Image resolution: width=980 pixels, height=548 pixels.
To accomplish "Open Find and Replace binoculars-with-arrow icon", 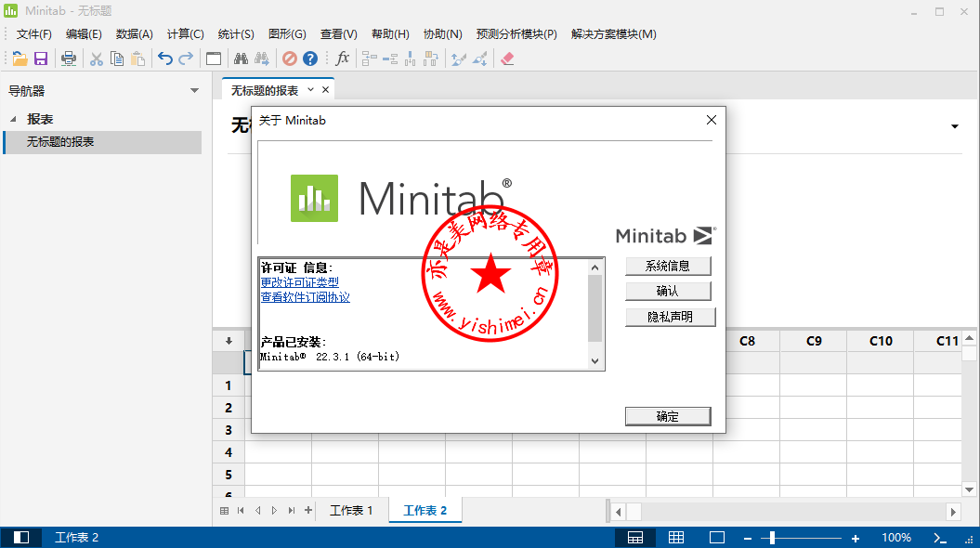I will (262, 59).
